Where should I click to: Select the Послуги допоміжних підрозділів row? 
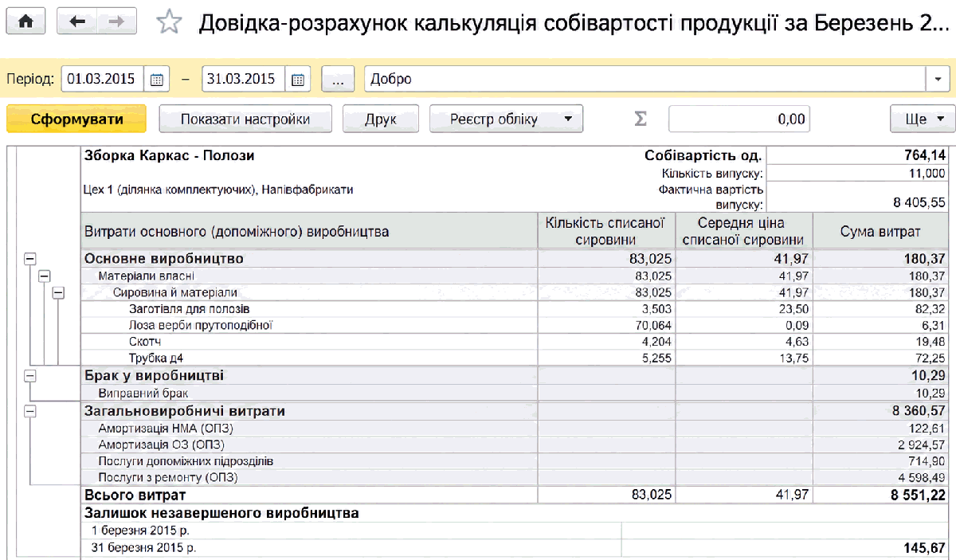click(x=515, y=461)
